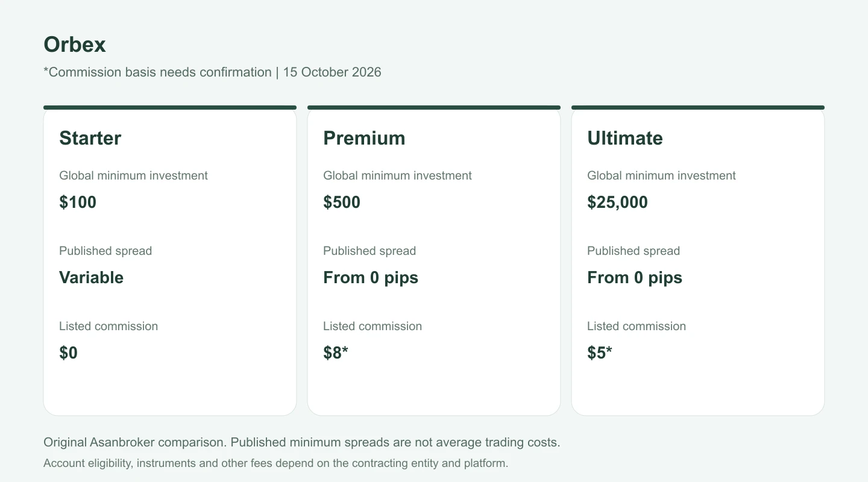
Task: Click the $500 minimum investment value
Action: pos(342,202)
